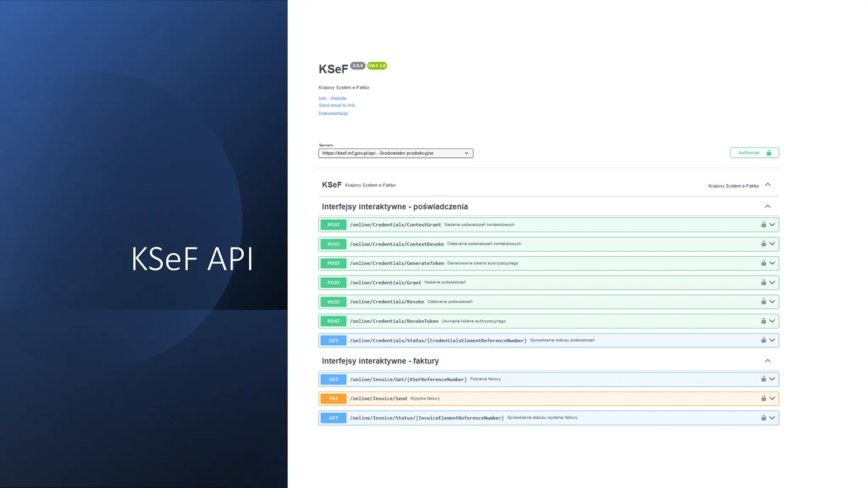Click the heading 'Interfejsy interaktywne - poświadczenia'
The height and width of the screenshot is (488, 868).
395,207
